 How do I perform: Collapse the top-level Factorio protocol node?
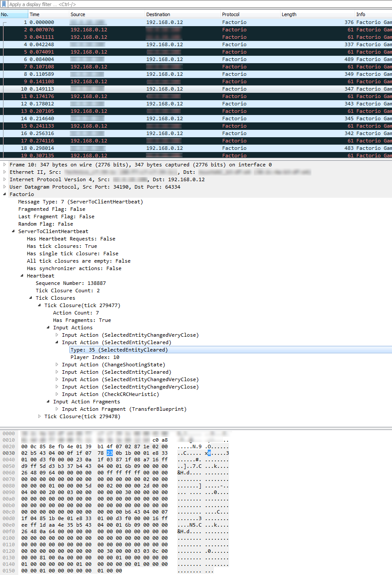tap(5, 194)
